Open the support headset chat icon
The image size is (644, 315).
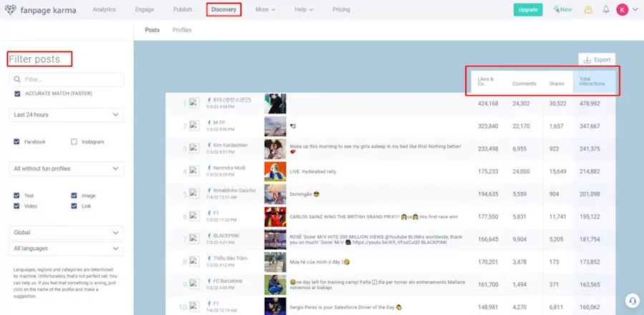(x=633, y=300)
